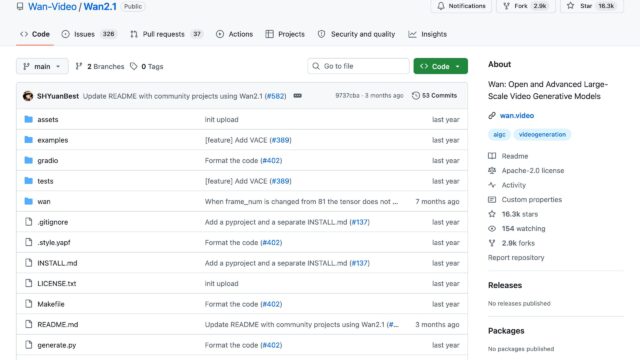Select the aigc topic tag
This screenshot has height=360, width=640.
coord(499,134)
